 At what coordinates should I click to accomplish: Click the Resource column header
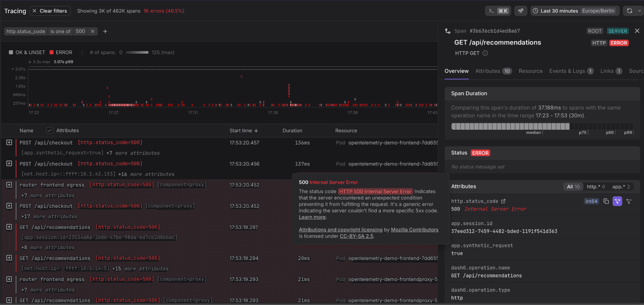[346, 131]
